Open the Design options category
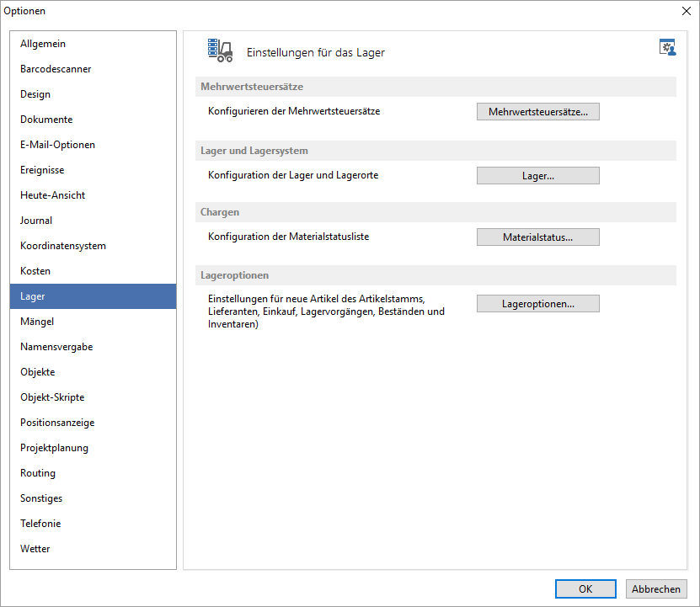Image resolution: width=700 pixels, height=607 pixels. [93, 94]
